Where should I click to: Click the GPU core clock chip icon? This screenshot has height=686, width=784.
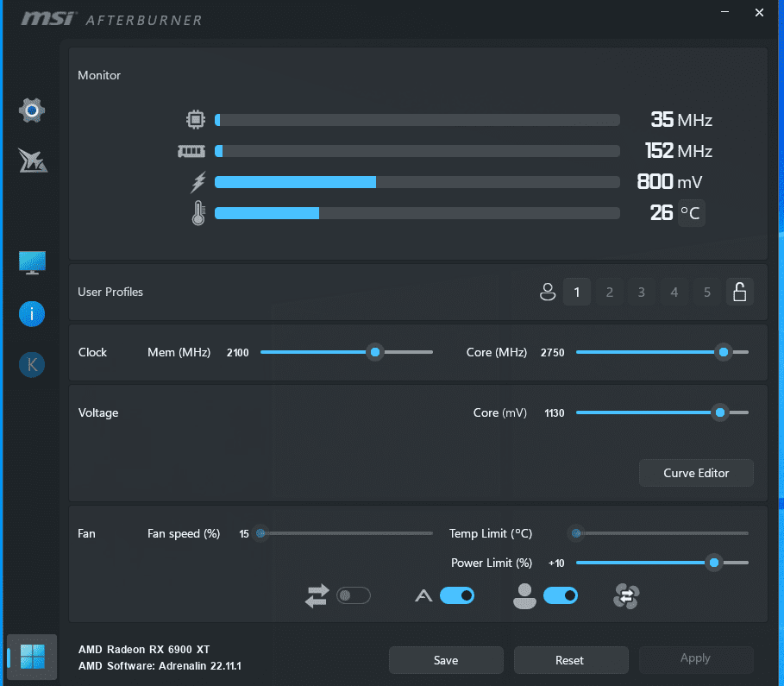click(x=196, y=120)
